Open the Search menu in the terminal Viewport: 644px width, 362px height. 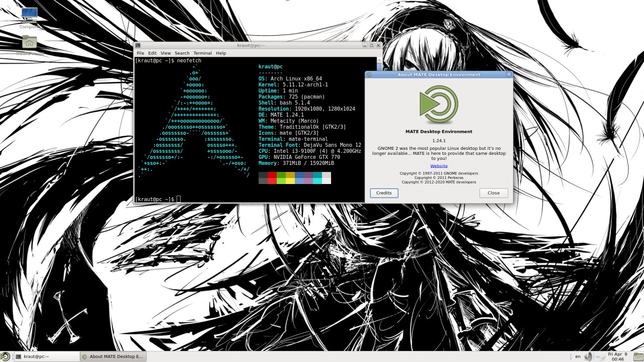pos(182,53)
